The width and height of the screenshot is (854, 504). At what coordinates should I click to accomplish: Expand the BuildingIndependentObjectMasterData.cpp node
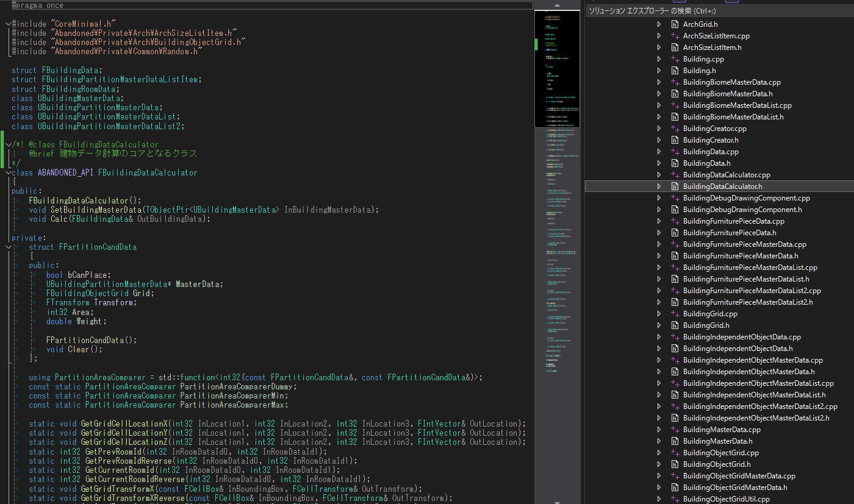click(659, 360)
